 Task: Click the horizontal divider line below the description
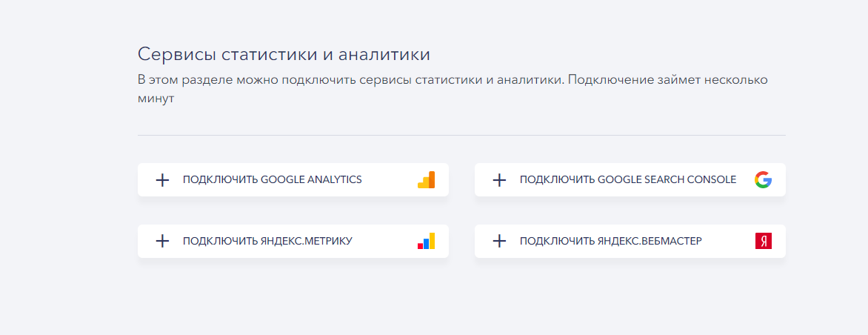(x=461, y=136)
